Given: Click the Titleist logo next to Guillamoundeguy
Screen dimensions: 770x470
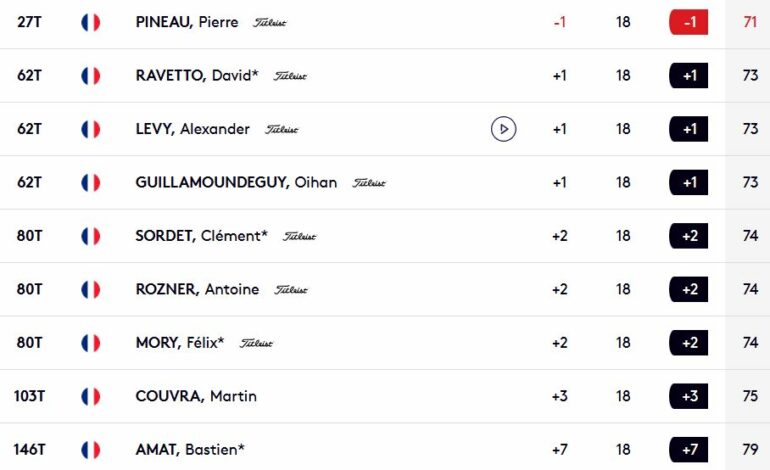Looking at the screenshot, I should coord(369,183).
